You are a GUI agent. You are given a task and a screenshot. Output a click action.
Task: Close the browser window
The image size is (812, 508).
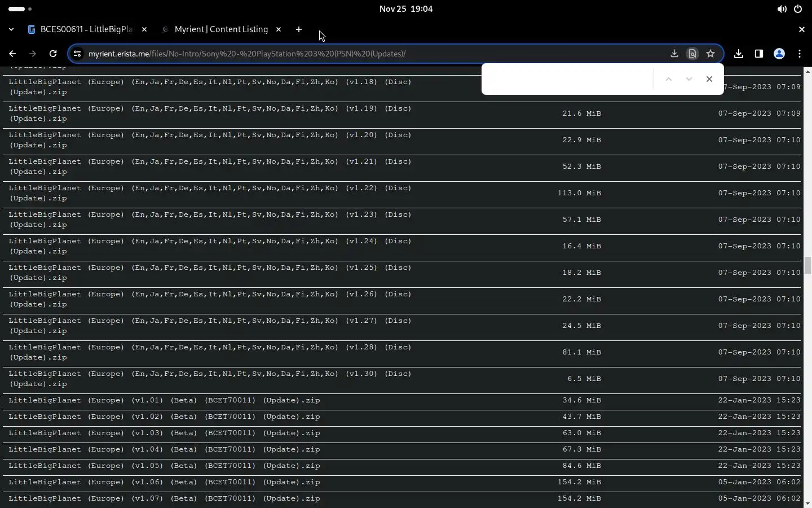tap(802, 29)
